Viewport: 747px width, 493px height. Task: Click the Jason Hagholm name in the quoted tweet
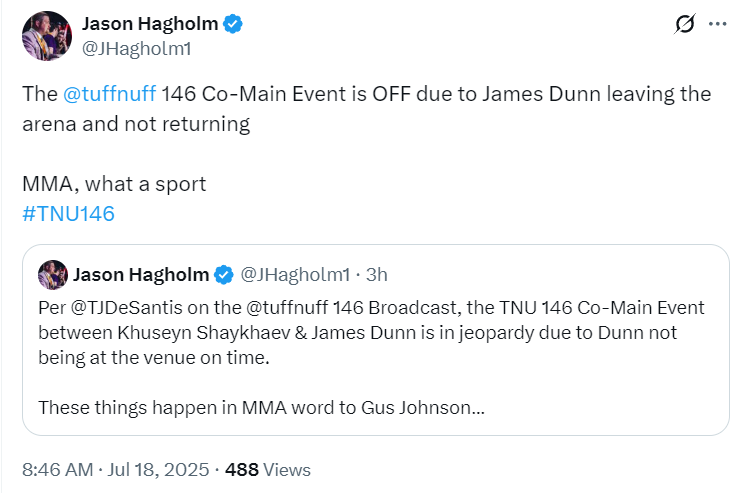(x=142, y=274)
